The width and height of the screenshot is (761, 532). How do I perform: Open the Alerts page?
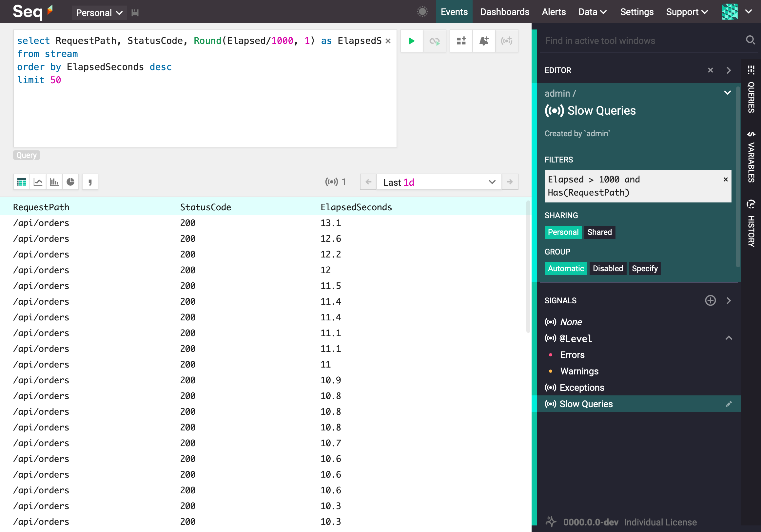pyautogui.click(x=554, y=12)
